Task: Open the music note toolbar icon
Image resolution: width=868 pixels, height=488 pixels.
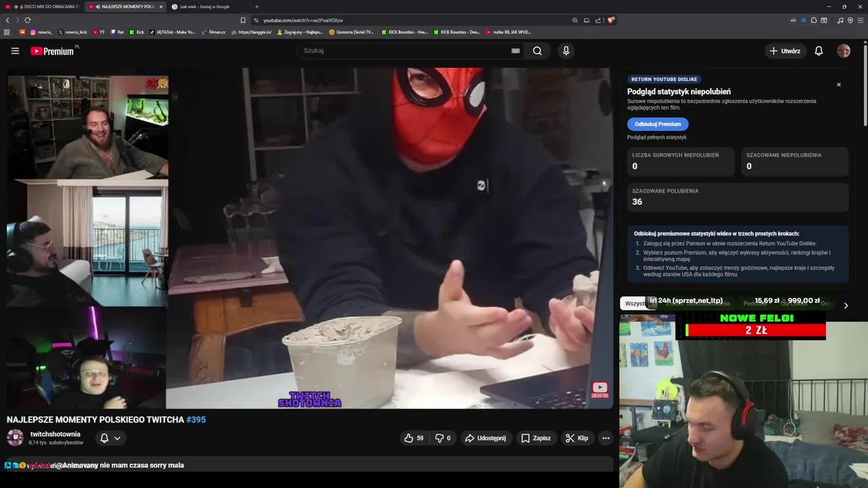Action: pyautogui.click(x=840, y=20)
